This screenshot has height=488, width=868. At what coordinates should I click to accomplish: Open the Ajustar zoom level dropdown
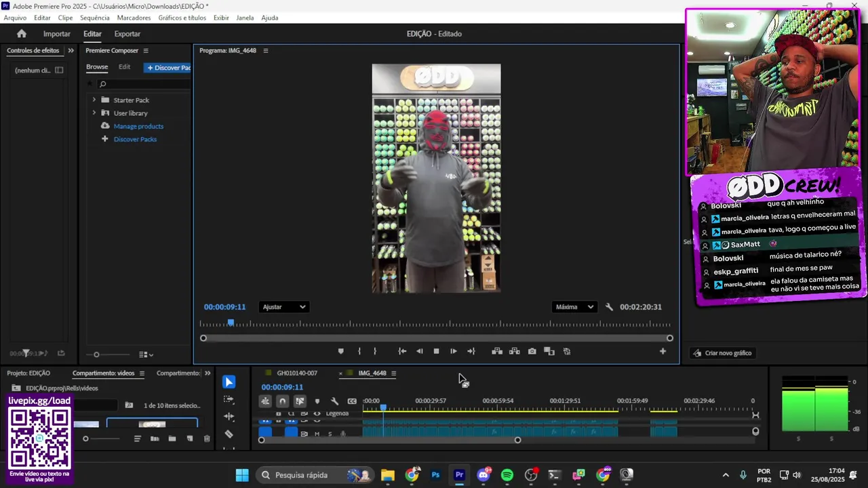[283, 307]
